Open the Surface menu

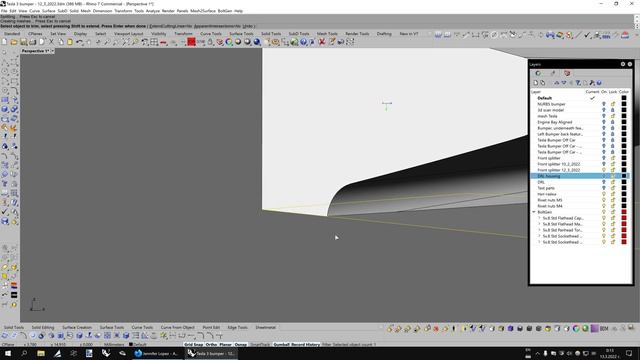click(x=48, y=11)
